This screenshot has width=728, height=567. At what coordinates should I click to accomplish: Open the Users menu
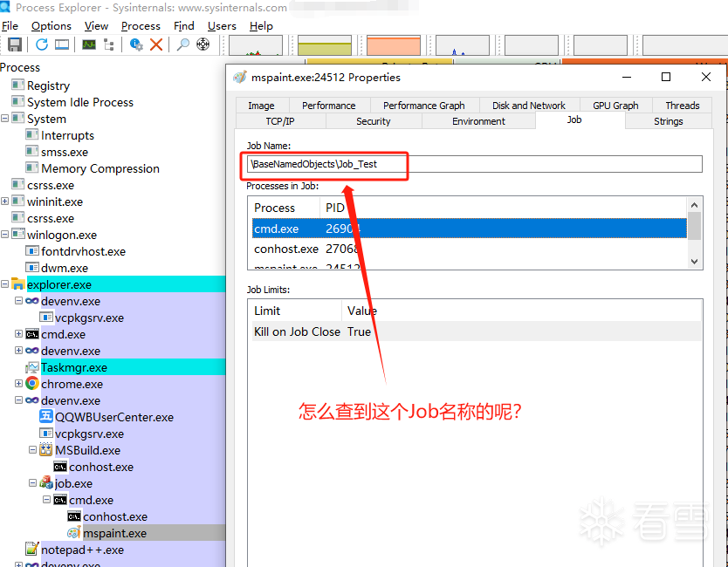point(222,26)
